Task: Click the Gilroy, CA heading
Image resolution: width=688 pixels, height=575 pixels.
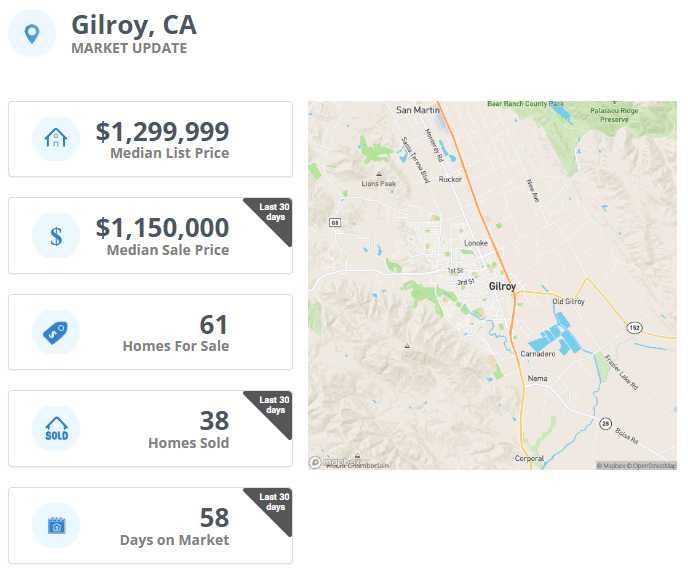Action: click(134, 25)
